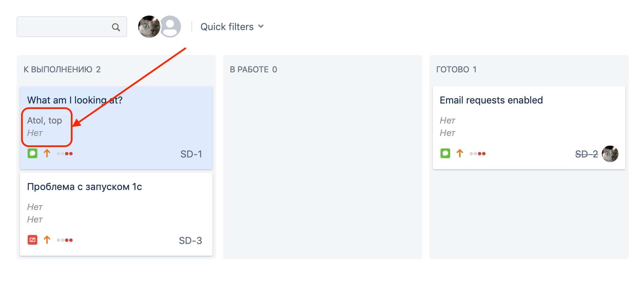Screen dimensions: 644x299
Task: Click the search magnifier icon
Action: click(116, 27)
